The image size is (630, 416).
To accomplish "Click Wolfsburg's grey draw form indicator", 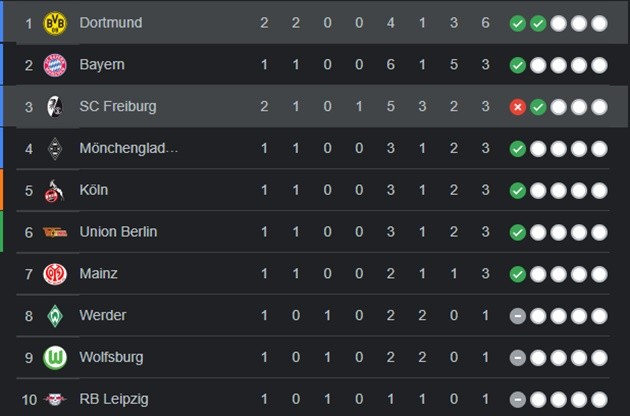I will (x=517, y=358).
